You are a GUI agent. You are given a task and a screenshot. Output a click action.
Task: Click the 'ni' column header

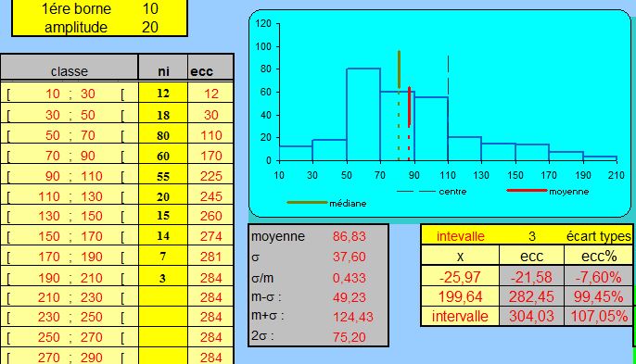(x=163, y=71)
